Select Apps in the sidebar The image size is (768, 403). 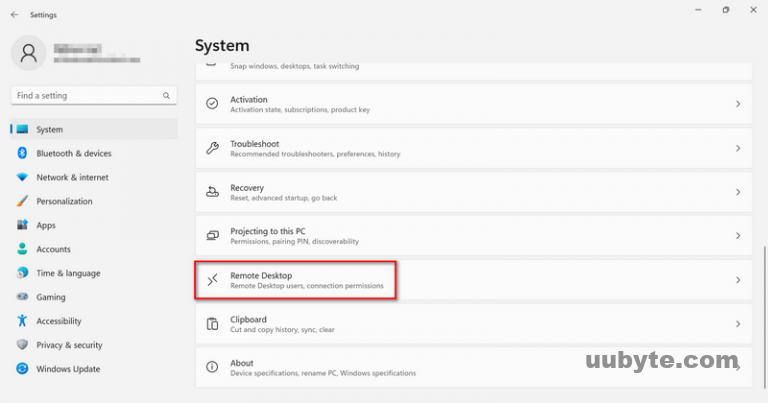[46, 225]
